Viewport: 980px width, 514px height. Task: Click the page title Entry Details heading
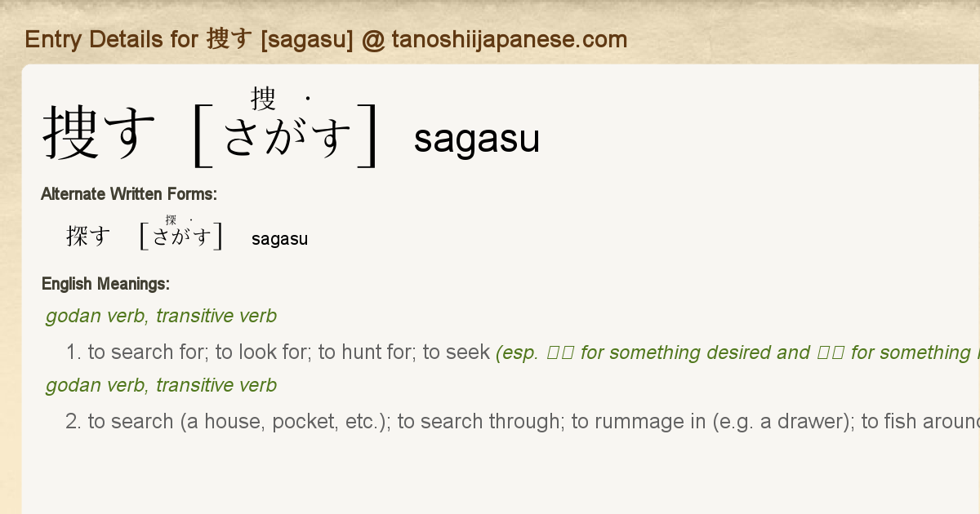[x=326, y=39]
